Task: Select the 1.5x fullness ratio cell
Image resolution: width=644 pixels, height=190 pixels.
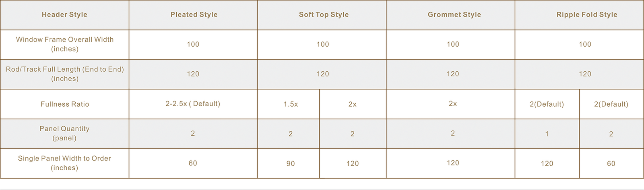Action: 291,104
